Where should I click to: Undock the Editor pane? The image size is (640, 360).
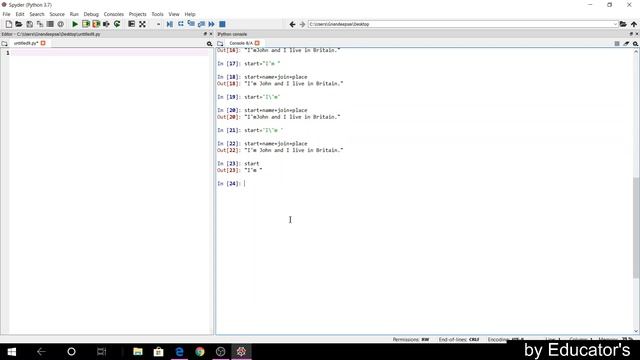tap(205, 34)
